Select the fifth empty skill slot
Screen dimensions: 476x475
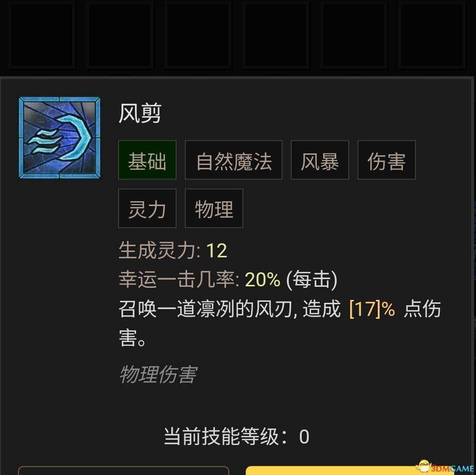coord(354,34)
